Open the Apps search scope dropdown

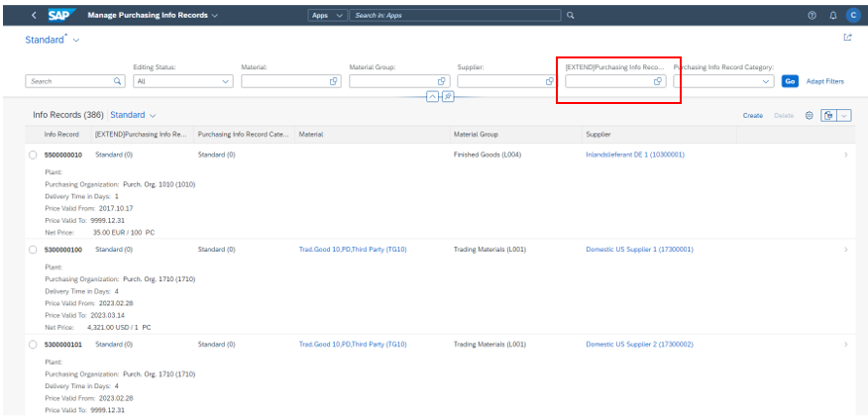[328, 16]
